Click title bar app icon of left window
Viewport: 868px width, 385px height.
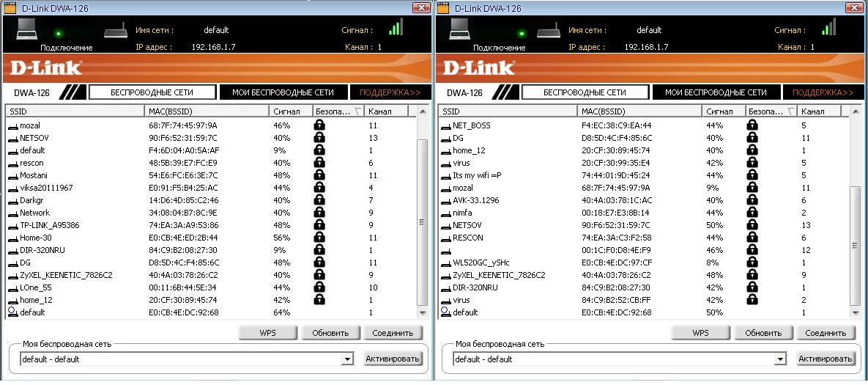pyautogui.click(x=10, y=8)
